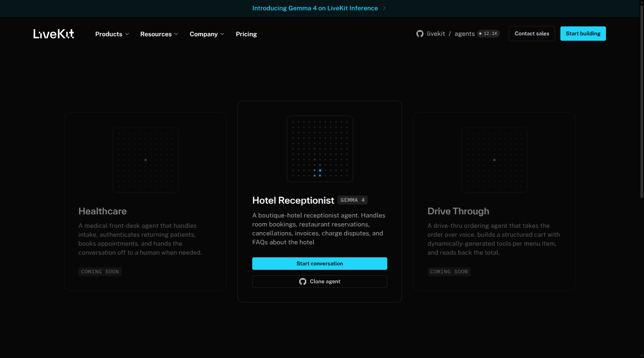The height and width of the screenshot is (358, 644).
Task: Click the Hotel Receptionist description text
Action: (319, 229)
